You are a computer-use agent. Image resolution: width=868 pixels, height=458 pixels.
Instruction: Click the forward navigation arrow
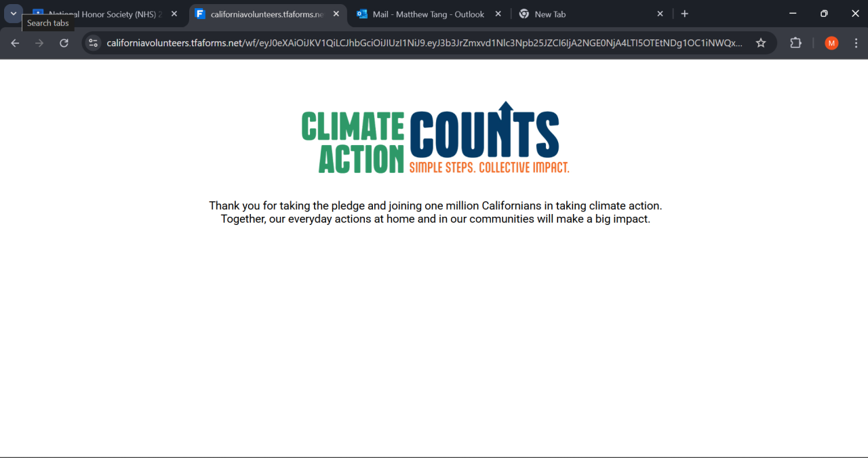[39, 43]
